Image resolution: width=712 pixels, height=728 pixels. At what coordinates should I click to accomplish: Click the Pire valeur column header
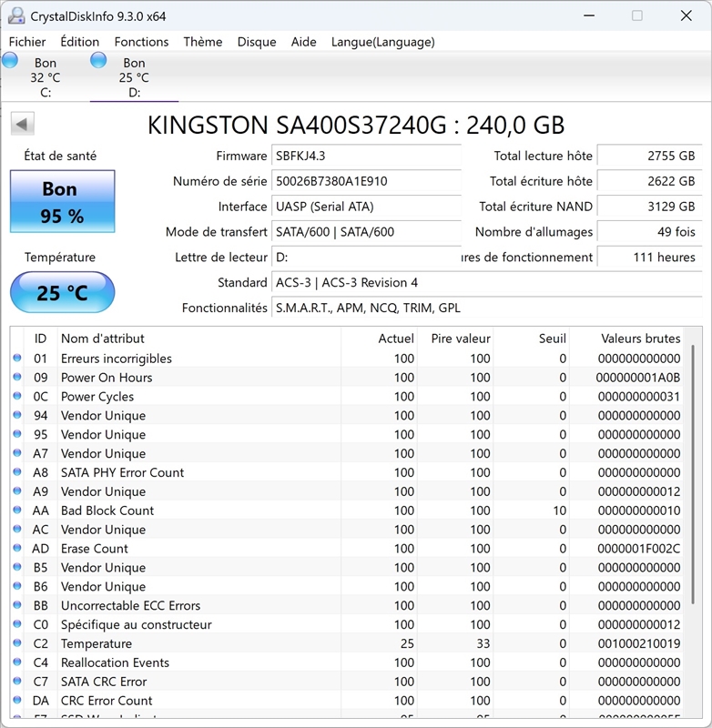coord(455,339)
